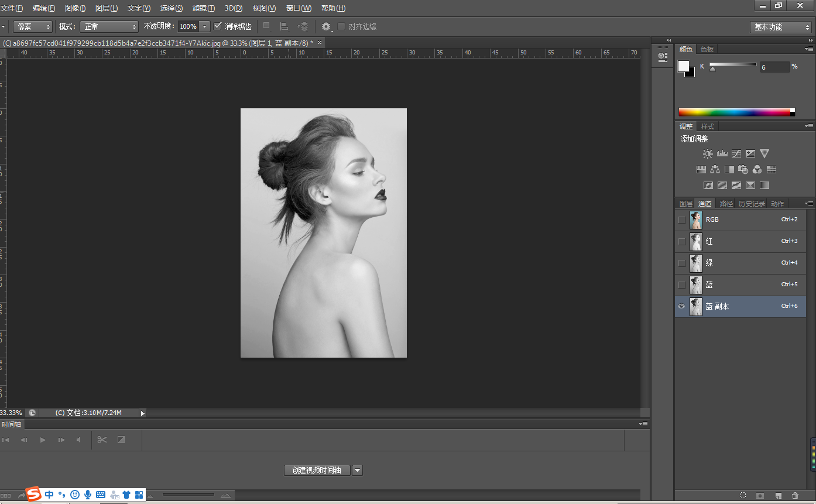816x504 pixels.
Task: Toggle visibility of 蓝 副本 channel
Action: pos(681,307)
